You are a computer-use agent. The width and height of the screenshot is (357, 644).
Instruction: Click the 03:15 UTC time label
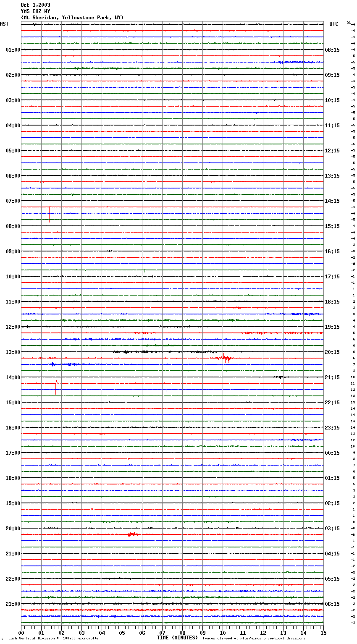coord(332,529)
